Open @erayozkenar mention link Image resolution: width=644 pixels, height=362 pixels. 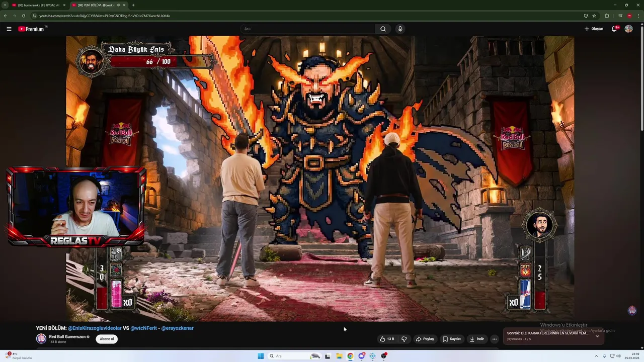(177, 328)
